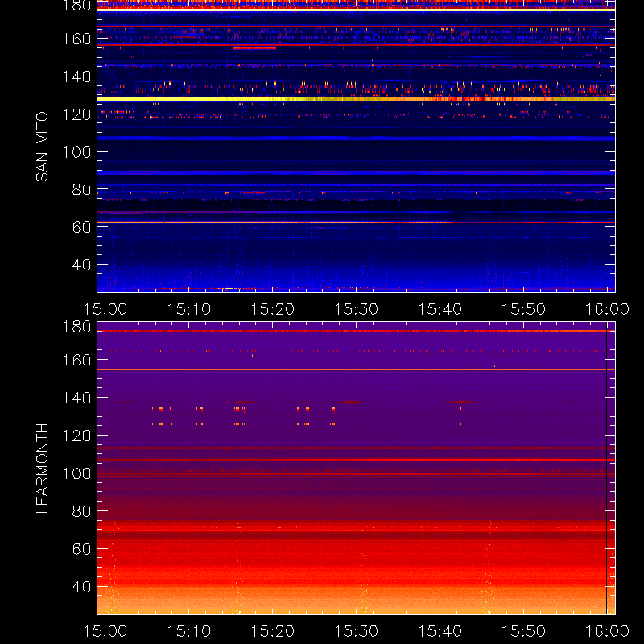Click the 100 tick label on San Vito axis
Screen dimensions: 644x644
(76, 152)
